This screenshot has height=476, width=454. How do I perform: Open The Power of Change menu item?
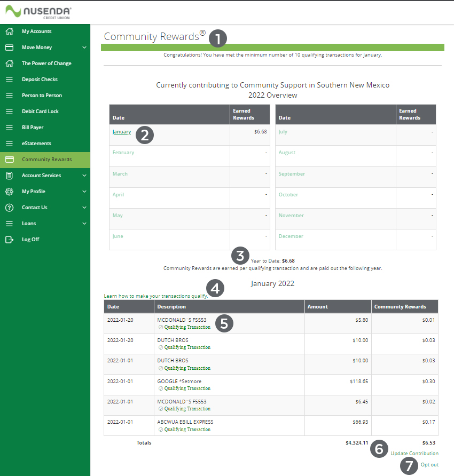pyautogui.click(x=46, y=64)
